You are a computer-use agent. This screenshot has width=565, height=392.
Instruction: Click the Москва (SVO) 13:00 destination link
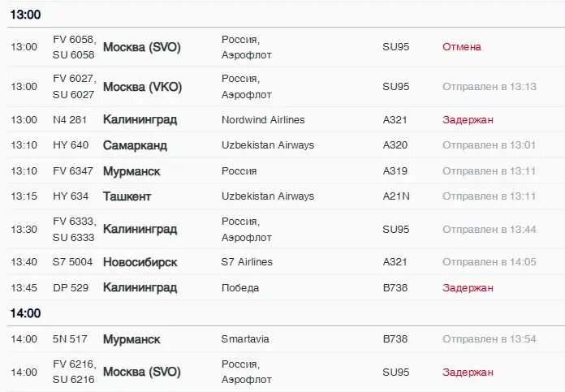[141, 47]
